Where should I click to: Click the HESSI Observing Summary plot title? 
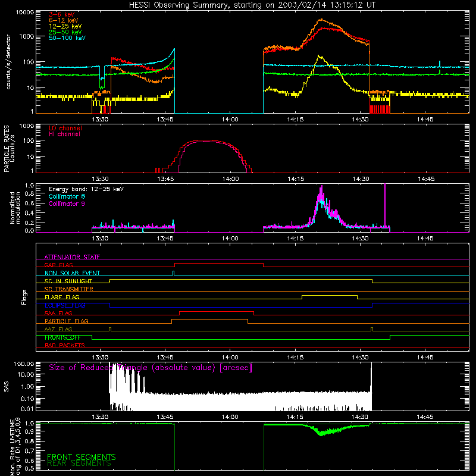(252, 5)
